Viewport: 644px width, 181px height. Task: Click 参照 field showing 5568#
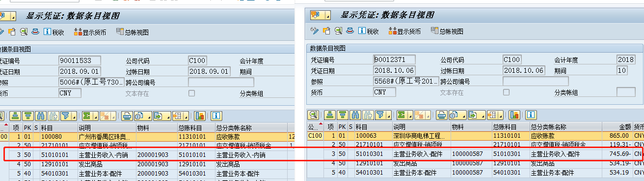[405, 81]
